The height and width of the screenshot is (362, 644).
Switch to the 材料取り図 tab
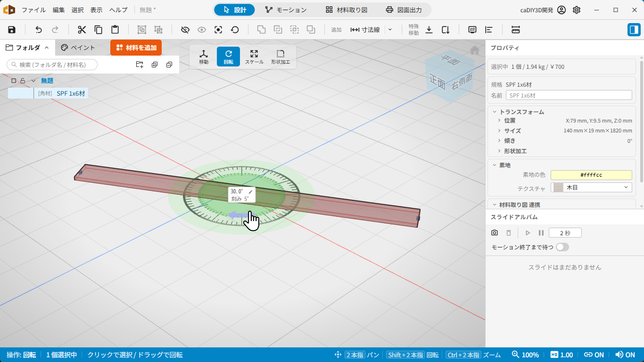pyautogui.click(x=347, y=10)
